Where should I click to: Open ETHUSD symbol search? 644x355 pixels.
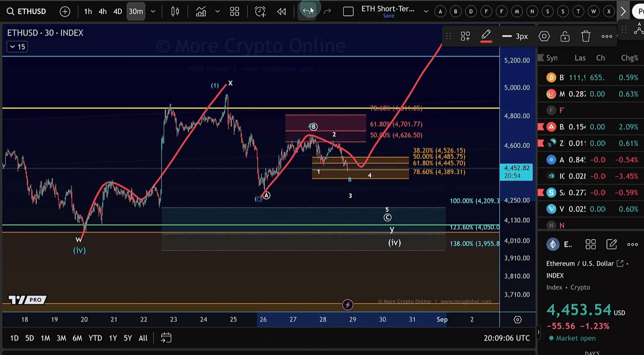point(26,11)
